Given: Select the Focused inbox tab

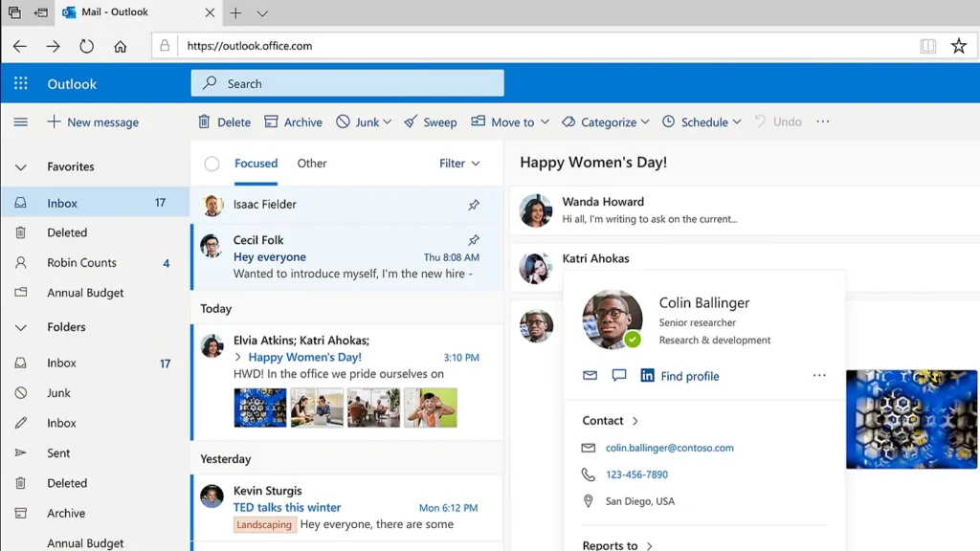Looking at the screenshot, I should 256,164.
